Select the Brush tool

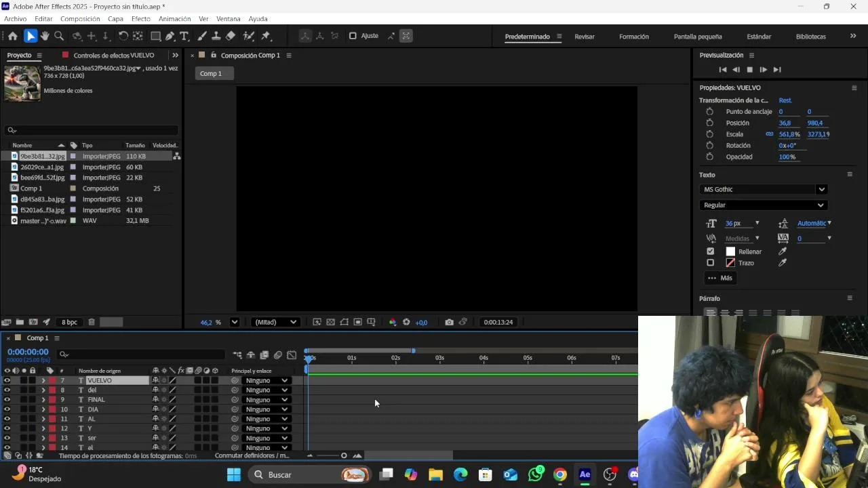tap(202, 36)
